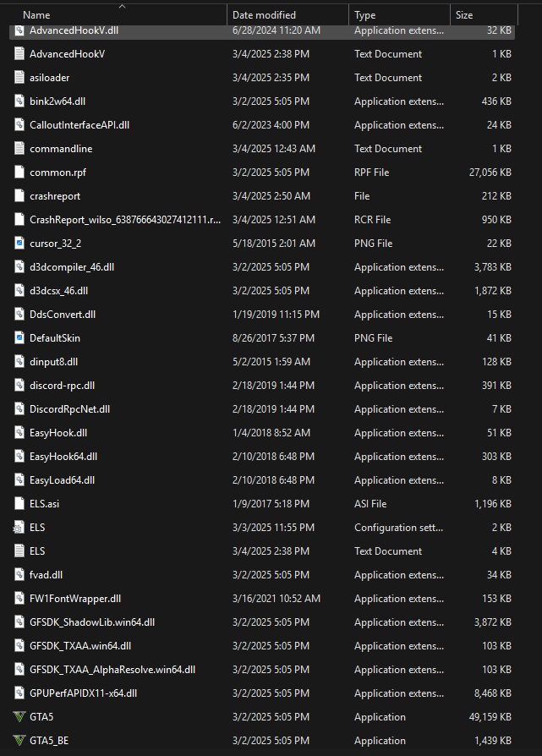This screenshot has width=542, height=756.
Task: Select the crashreport file name
Action: (55, 196)
